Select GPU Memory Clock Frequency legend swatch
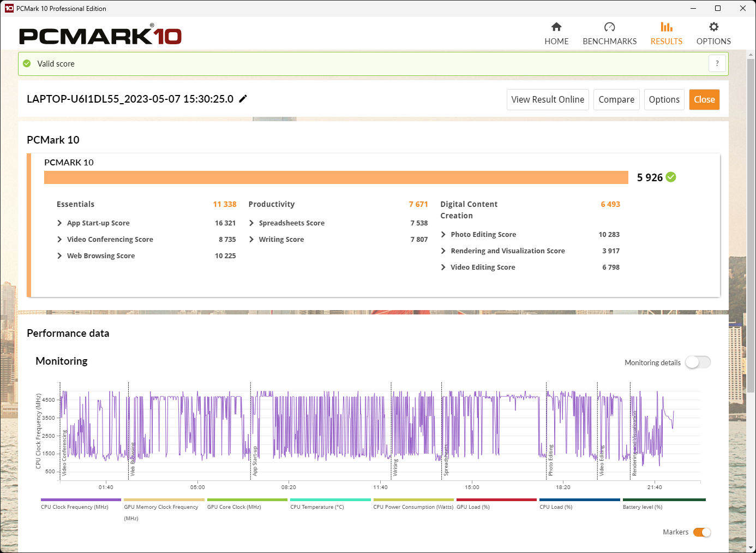756x553 pixels. (x=164, y=500)
